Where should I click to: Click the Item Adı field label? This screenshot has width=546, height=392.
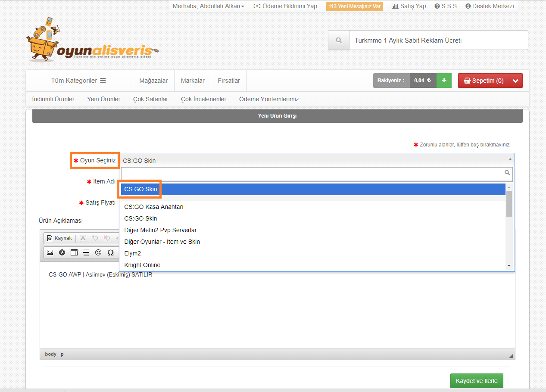(x=105, y=181)
